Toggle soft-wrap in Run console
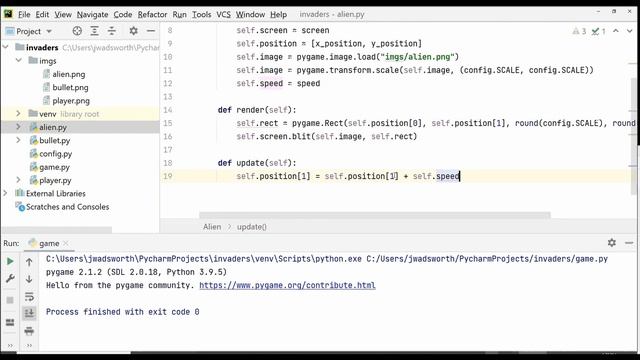Viewport: 640px width, 360px height. click(x=29, y=297)
